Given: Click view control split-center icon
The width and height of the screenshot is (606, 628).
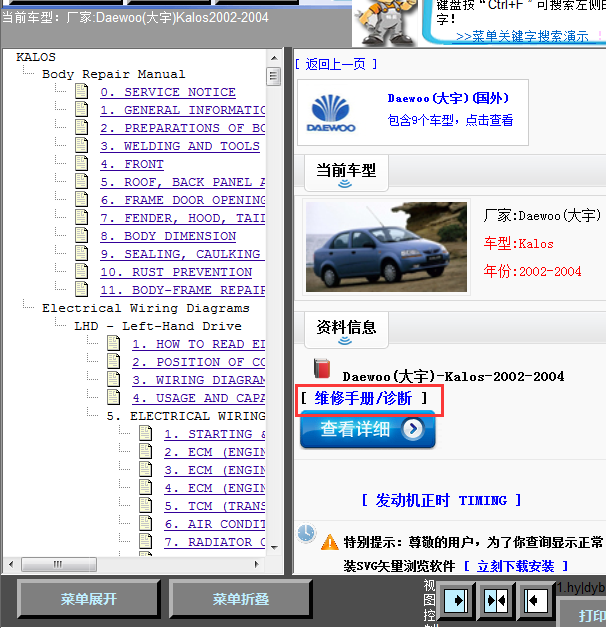Looking at the screenshot, I should click(496, 600).
